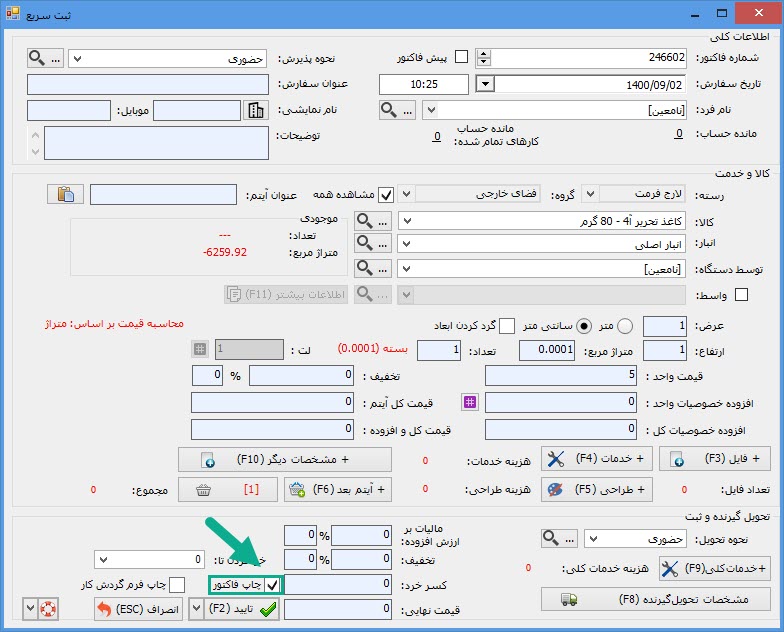Click the lifebuoy help icon
784x632 pixels.
pyautogui.click(x=44, y=608)
